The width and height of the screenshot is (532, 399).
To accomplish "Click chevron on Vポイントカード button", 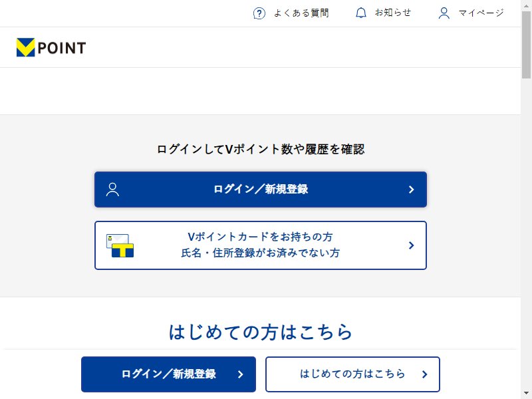I will pos(411,245).
